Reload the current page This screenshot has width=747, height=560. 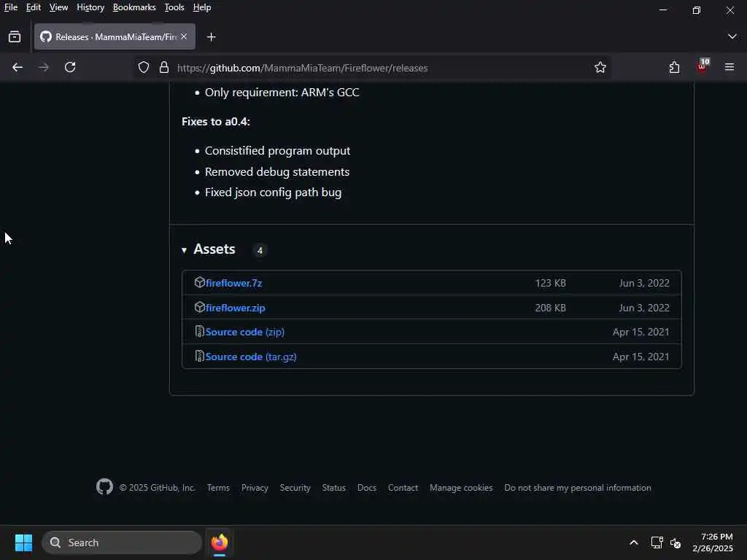(x=70, y=67)
